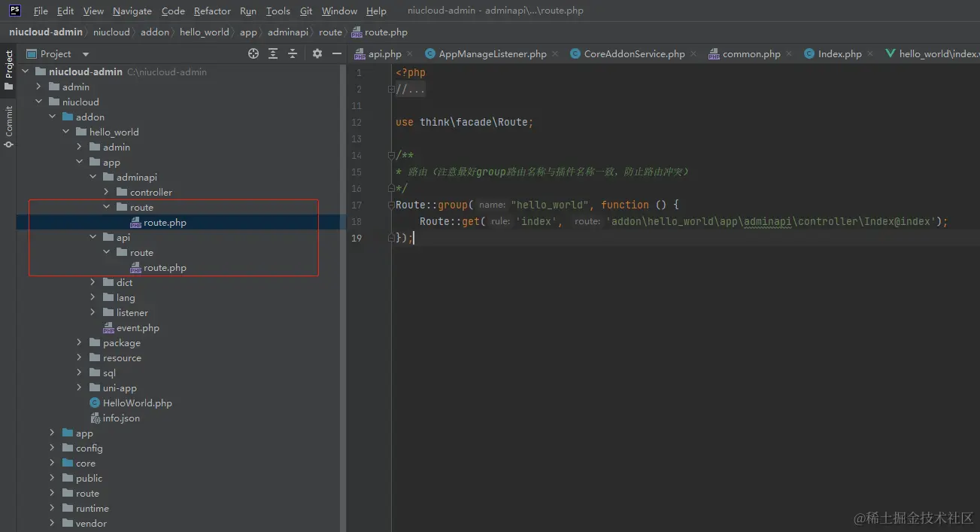Viewport: 980px width, 532px height.
Task: Open the File menu
Action: (41, 11)
